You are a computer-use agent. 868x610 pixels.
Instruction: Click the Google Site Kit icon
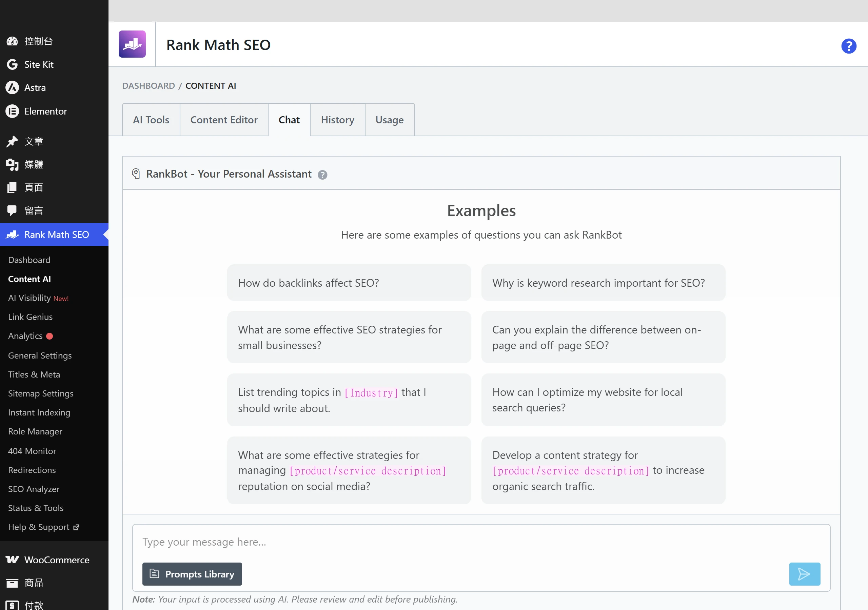(12, 64)
